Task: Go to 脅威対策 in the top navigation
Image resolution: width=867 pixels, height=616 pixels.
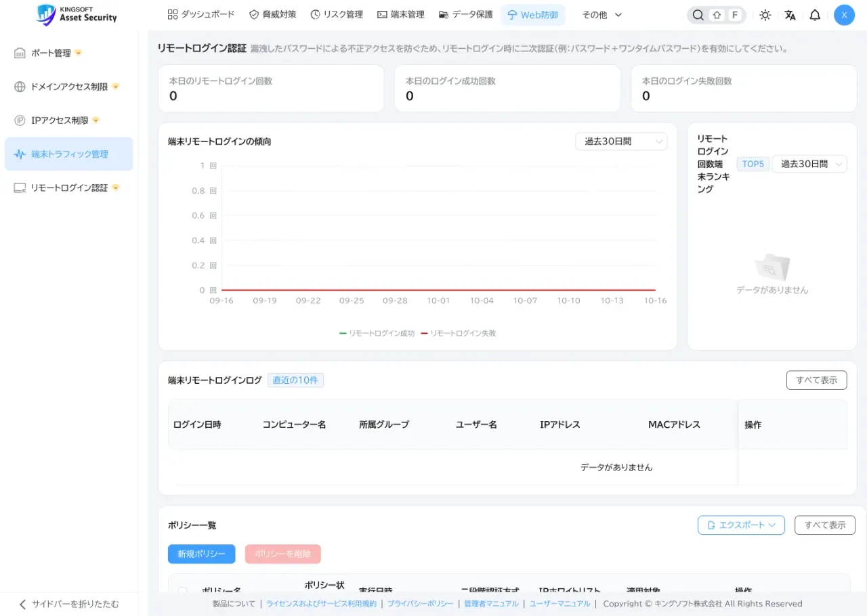Action: point(273,14)
